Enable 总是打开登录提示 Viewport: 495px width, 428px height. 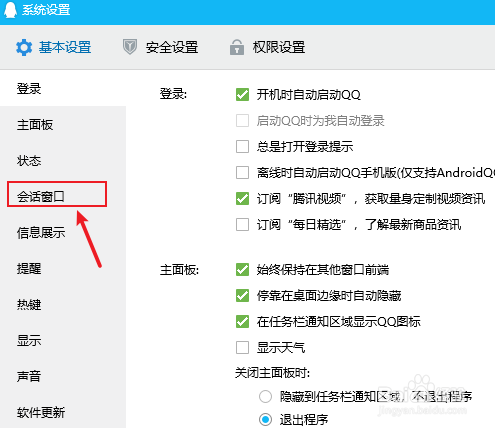242,147
